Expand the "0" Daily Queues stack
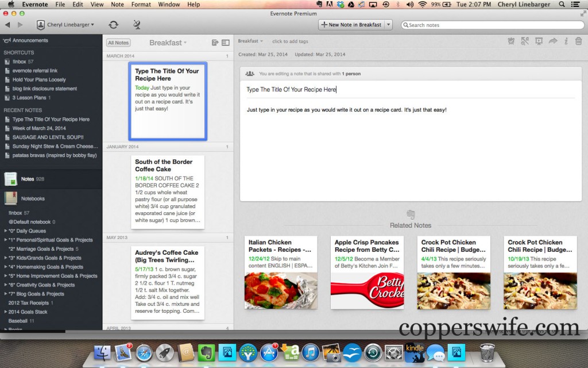Viewport: 588px width, 368px height. (6, 231)
